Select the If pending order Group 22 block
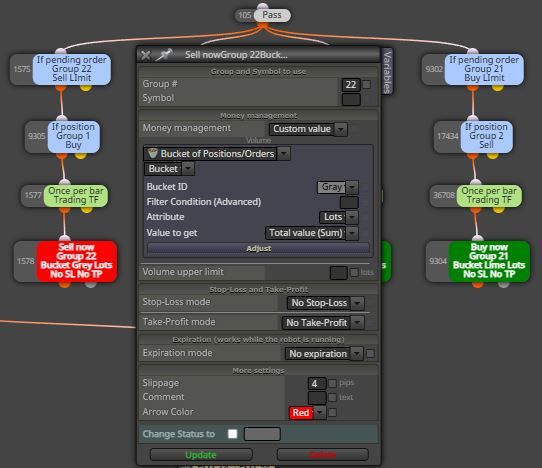The width and height of the screenshot is (542, 468). click(72, 69)
